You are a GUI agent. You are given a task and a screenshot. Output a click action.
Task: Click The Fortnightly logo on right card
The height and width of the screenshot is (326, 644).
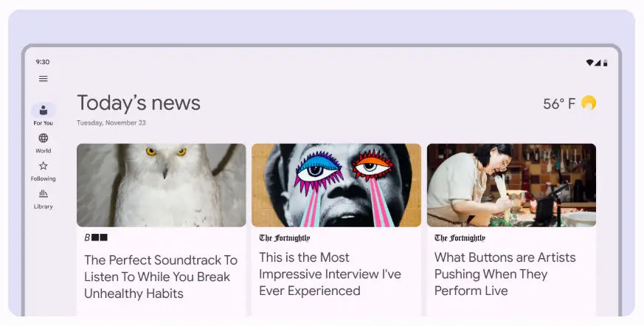[460, 237]
